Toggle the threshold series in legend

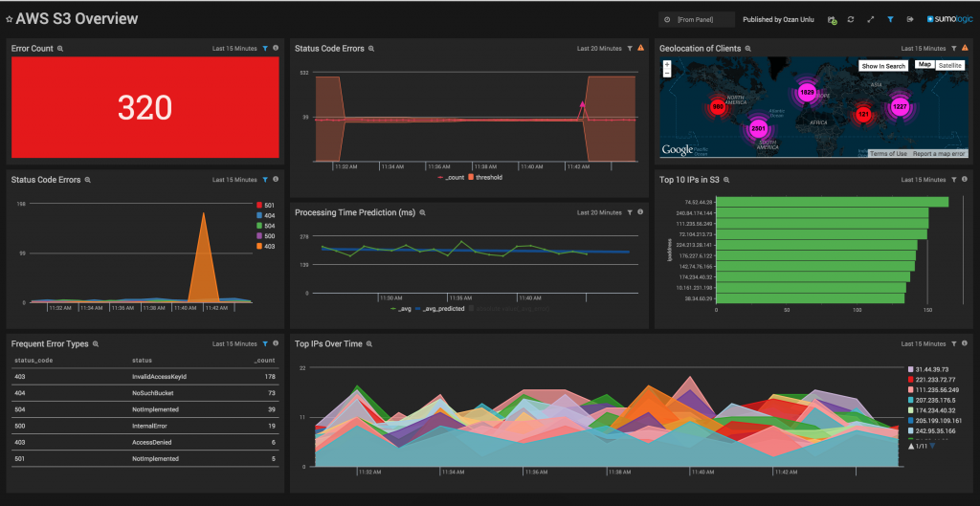pyautogui.click(x=485, y=177)
